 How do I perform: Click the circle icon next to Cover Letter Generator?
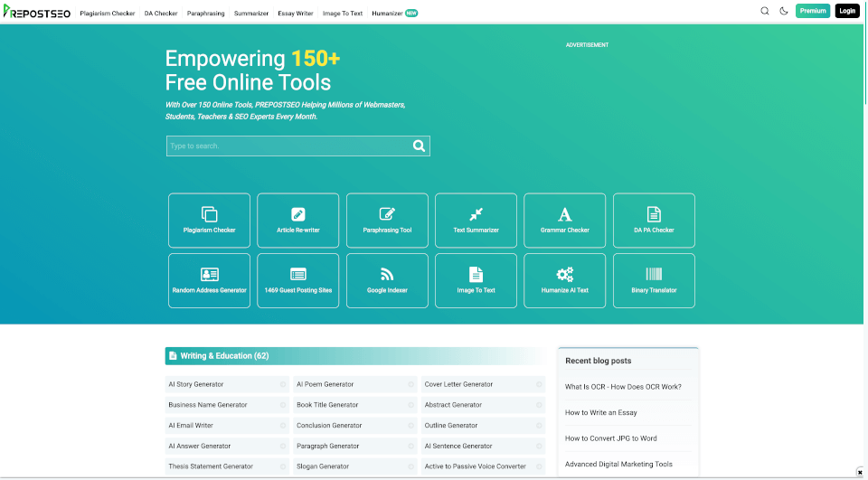pyautogui.click(x=539, y=384)
